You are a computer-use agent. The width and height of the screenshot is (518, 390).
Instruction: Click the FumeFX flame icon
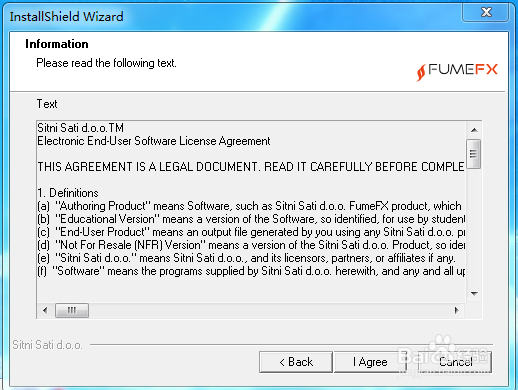point(421,72)
